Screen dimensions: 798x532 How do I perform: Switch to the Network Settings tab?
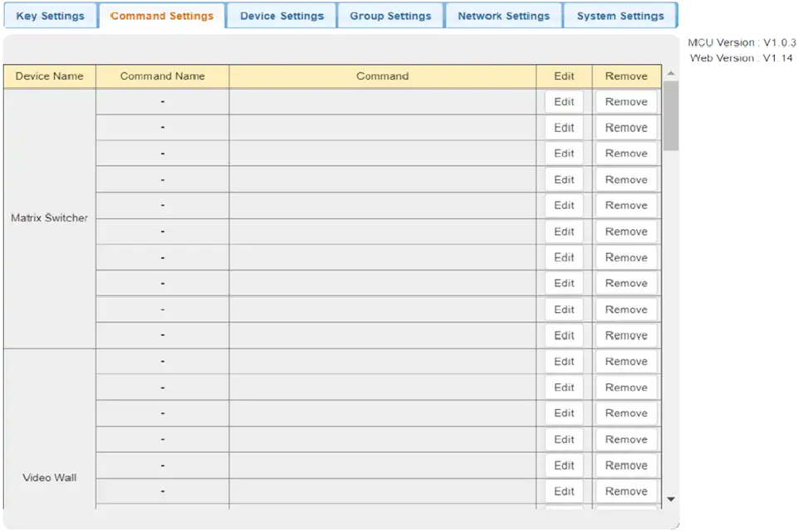click(x=503, y=16)
